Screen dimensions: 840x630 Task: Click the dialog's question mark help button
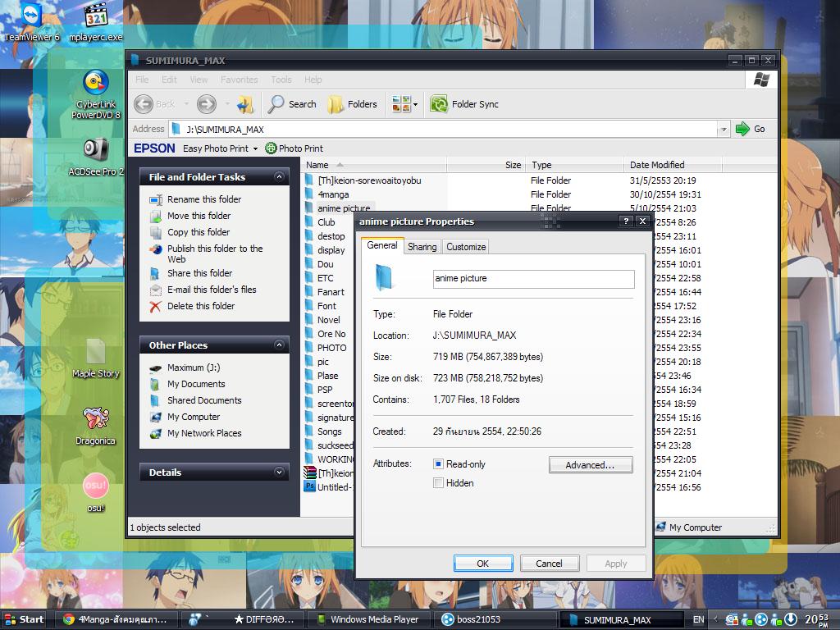coord(626,221)
